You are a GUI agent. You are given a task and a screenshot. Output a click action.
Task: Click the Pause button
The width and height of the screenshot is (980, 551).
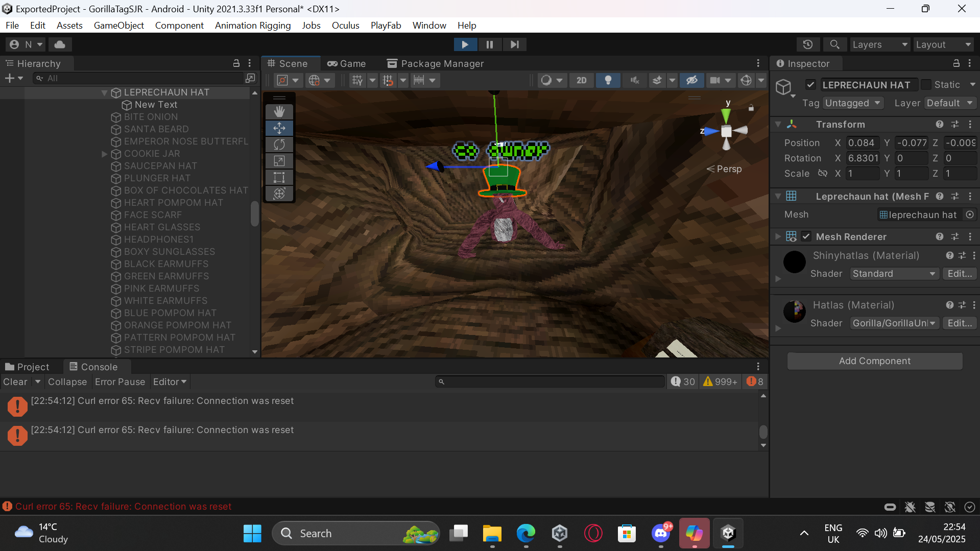490,44
